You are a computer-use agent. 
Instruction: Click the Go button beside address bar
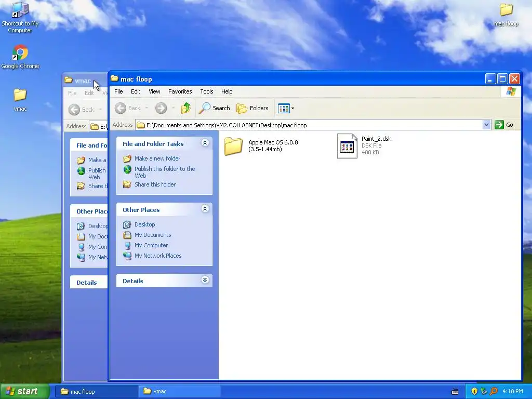pos(504,125)
